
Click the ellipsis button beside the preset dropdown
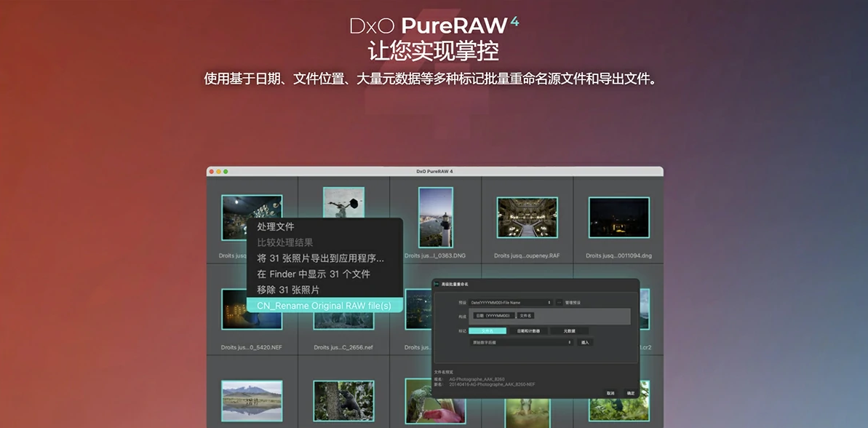(559, 302)
